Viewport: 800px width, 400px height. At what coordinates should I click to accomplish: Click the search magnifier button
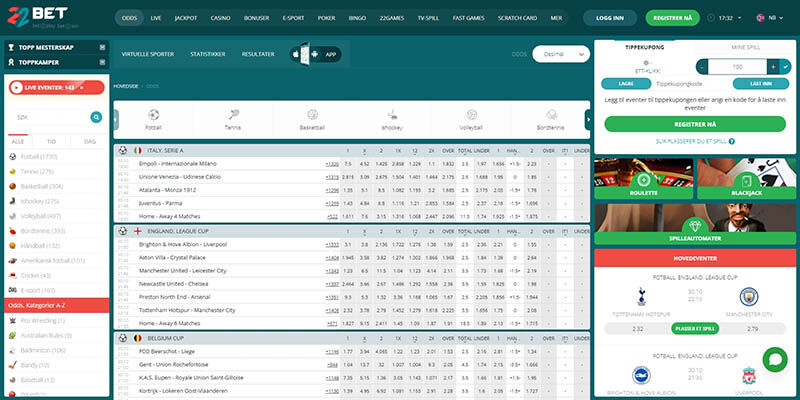[x=96, y=117]
